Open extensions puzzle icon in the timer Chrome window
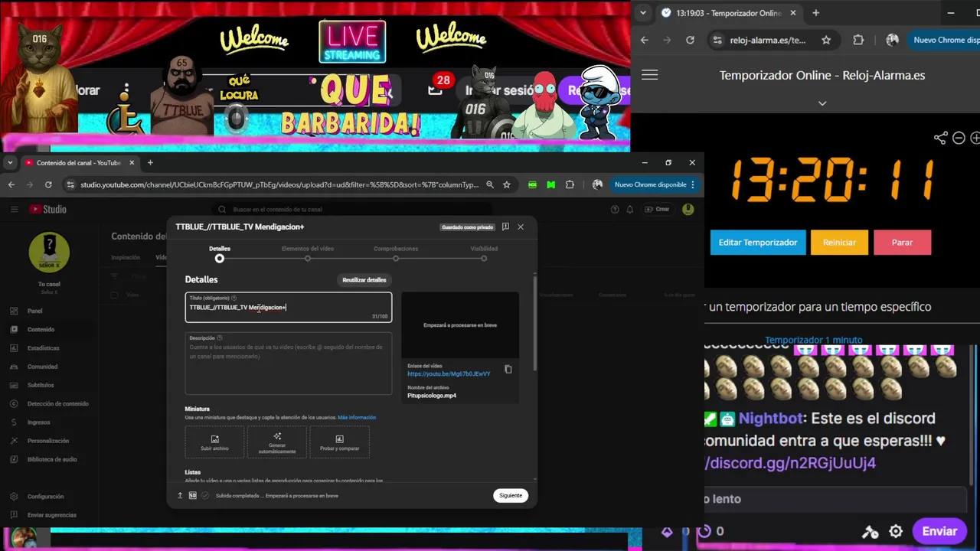 tap(858, 40)
